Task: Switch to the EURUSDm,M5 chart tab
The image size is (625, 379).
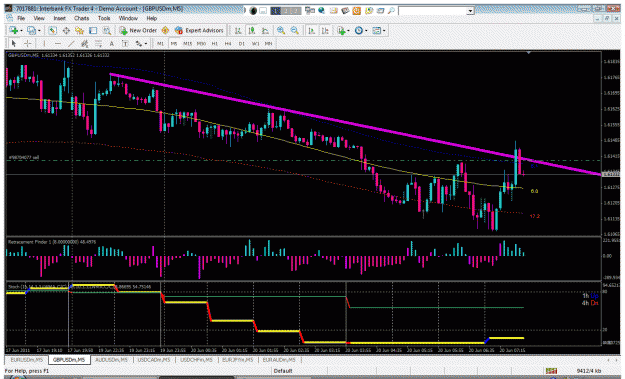Action: pyautogui.click(x=27, y=360)
